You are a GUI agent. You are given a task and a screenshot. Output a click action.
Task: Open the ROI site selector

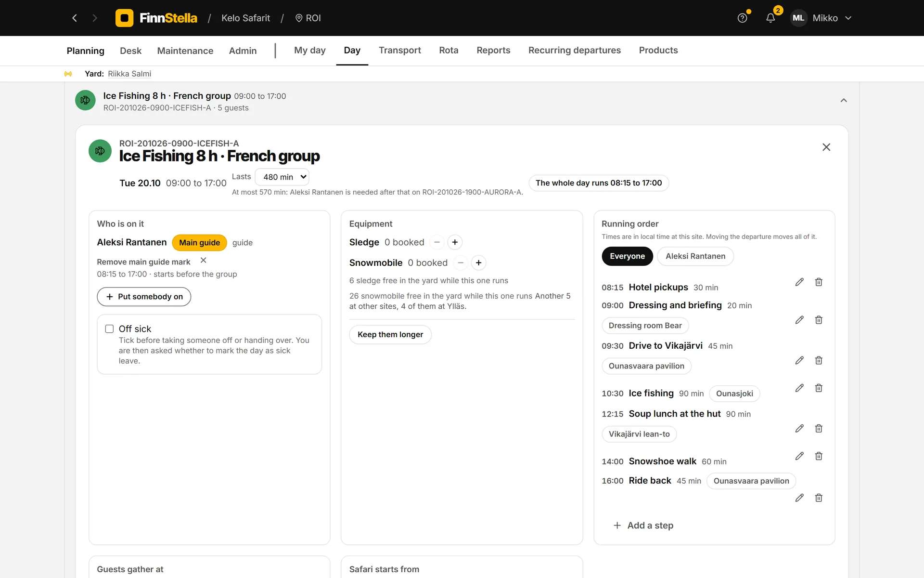(308, 18)
